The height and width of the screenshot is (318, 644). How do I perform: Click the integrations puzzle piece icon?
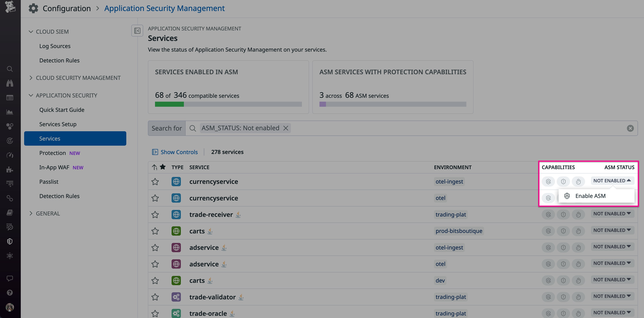click(10, 170)
